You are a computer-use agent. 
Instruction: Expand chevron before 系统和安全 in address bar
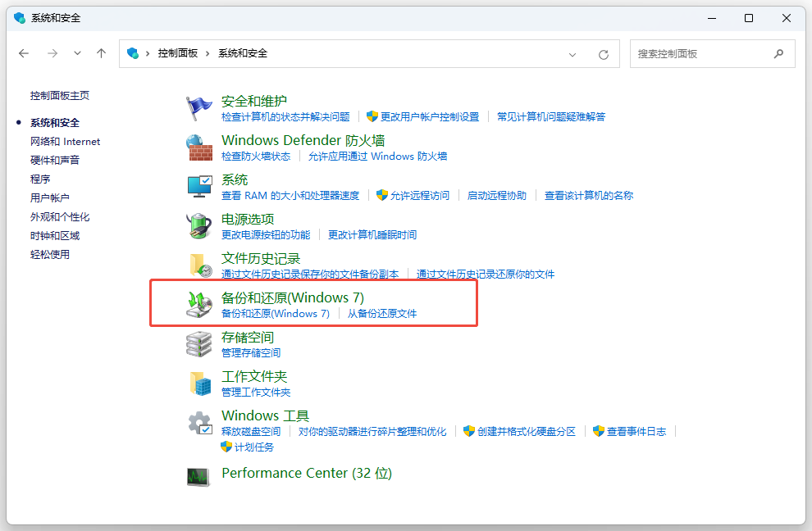tap(208, 53)
